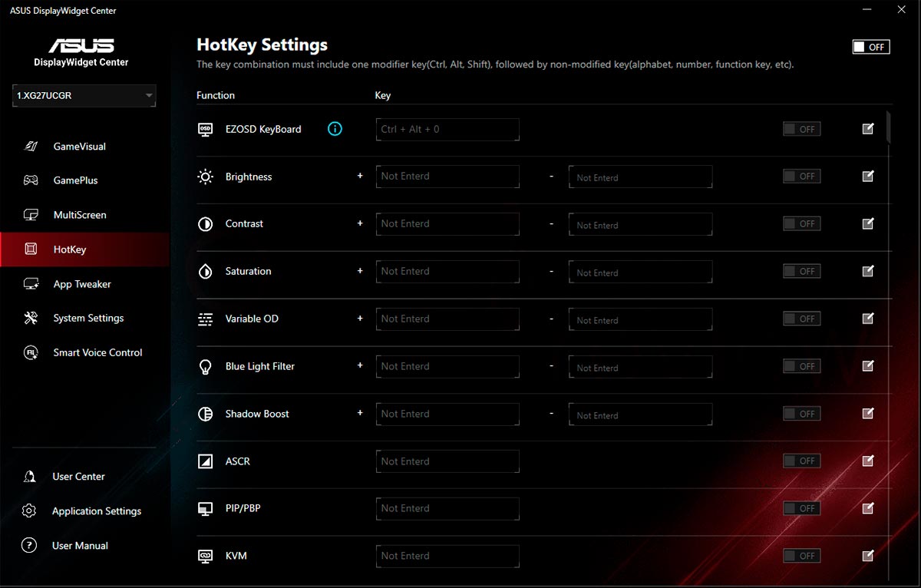Select the HotKey sidebar item

pyautogui.click(x=84, y=249)
